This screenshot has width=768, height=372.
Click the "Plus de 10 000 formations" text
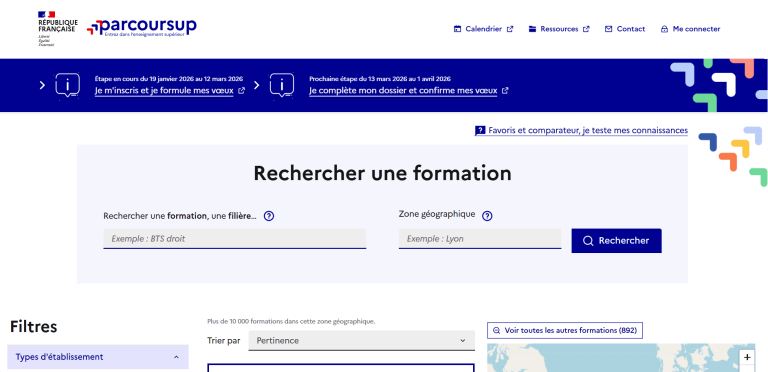click(291, 322)
